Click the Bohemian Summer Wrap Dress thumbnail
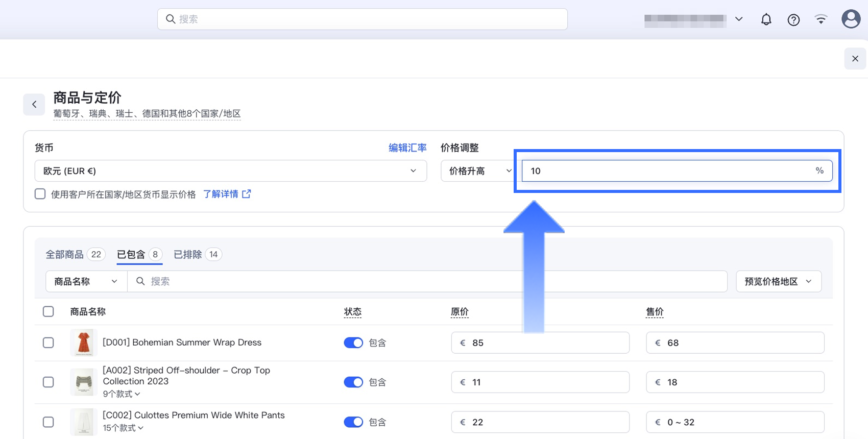This screenshot has height=439, width=868. (x=83, y=343)
